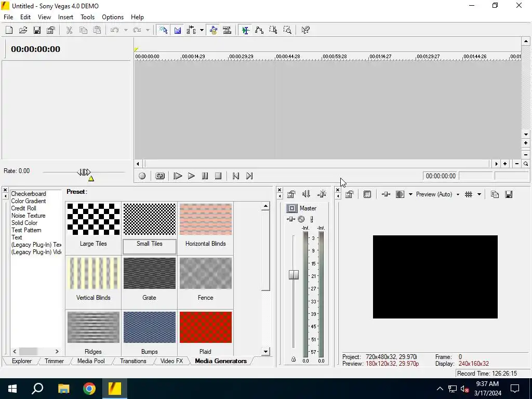Create a new project with toolbar icon
This screenshot has width=532, height=399.
(x=9, y=30)
